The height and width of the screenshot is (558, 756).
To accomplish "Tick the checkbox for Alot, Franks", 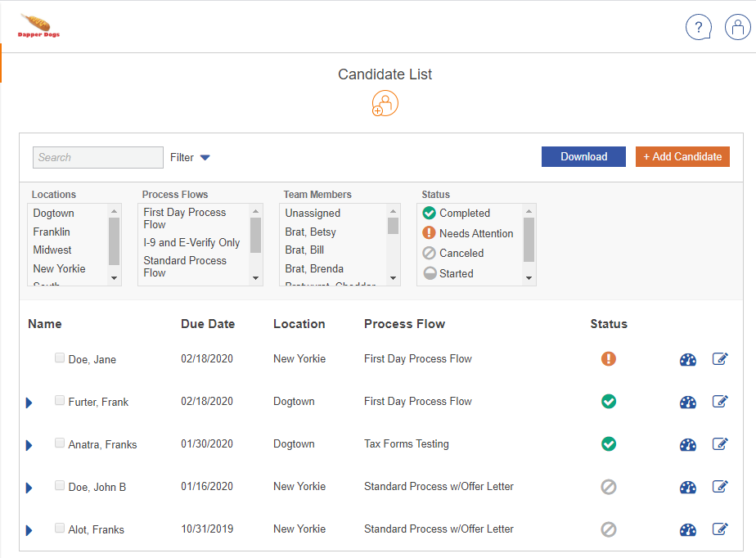I will point(59,528).
